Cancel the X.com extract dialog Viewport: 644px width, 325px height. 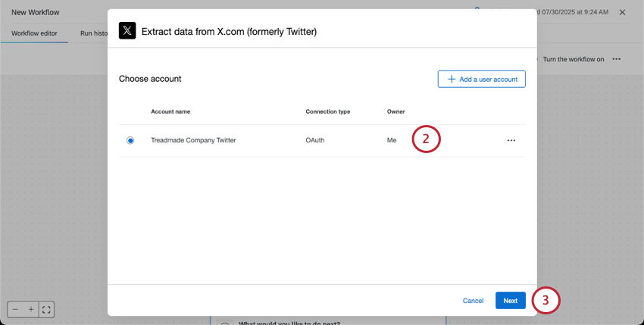pyautogui.click(x=473, y=301)
